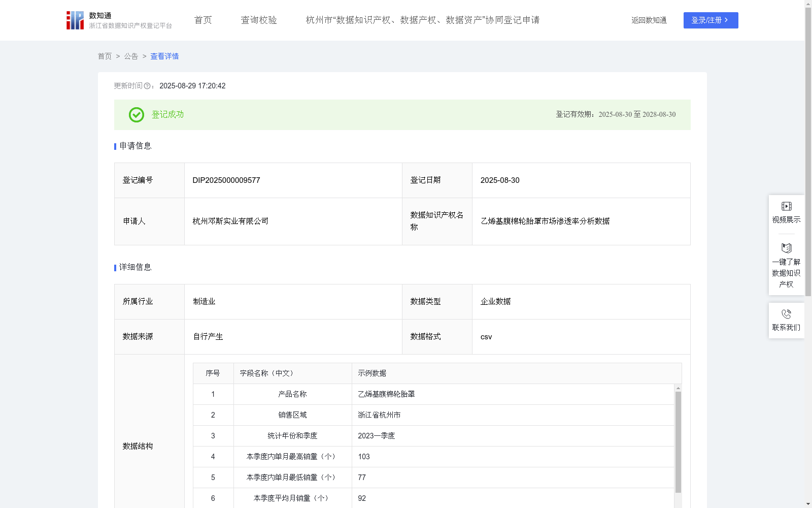Click the arrow icon inside 登录/注册 button
Image resolution: width=812 pixels, height=508 pixels.
726,20
